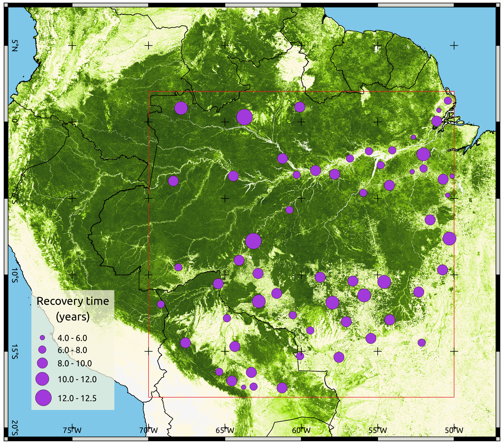Click the 50°W longitude label
This screenshot has width=504, height=444.
coord(454,430)
